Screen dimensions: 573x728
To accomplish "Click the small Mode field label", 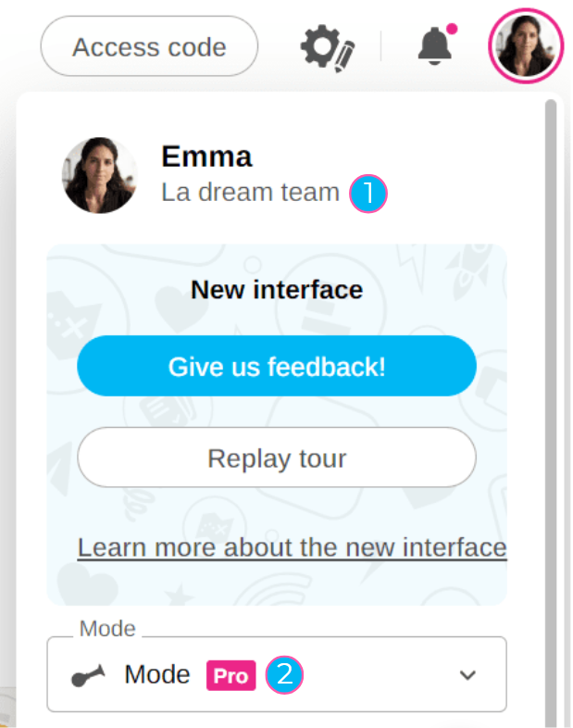I will click(107, 629).
